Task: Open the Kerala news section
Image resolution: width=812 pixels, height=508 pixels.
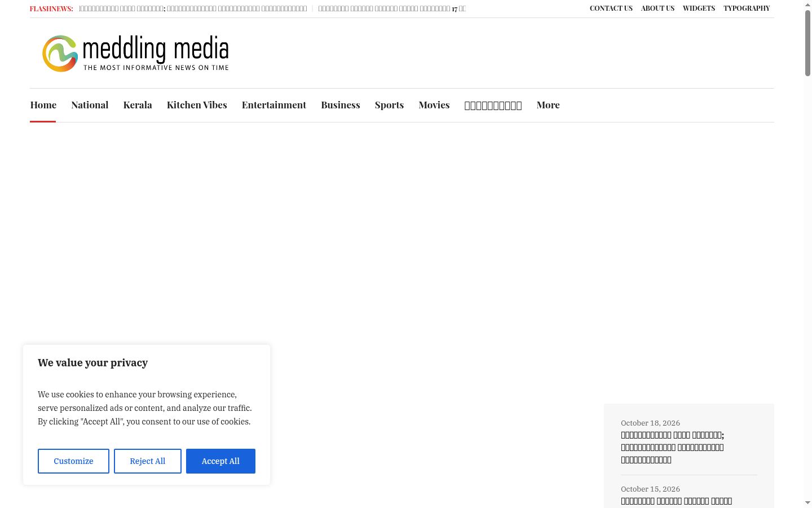Action: [x=138, y=105]
